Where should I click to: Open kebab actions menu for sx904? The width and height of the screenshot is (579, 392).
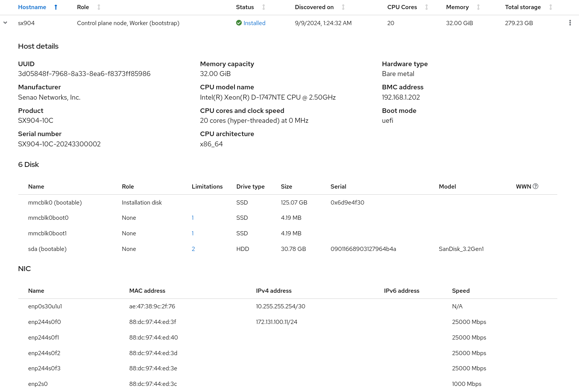click(570, 23)
